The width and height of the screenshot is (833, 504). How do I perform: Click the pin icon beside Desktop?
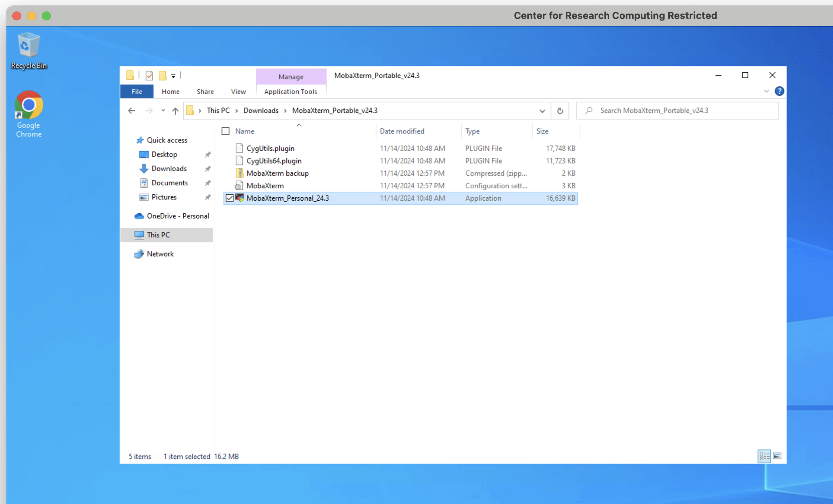coord(208,154)
